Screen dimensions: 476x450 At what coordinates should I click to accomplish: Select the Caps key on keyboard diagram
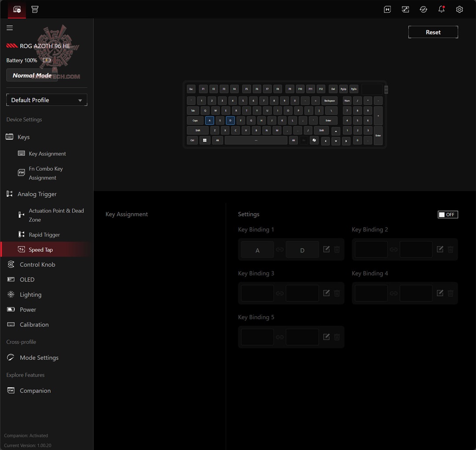click(x=195, y=120)
